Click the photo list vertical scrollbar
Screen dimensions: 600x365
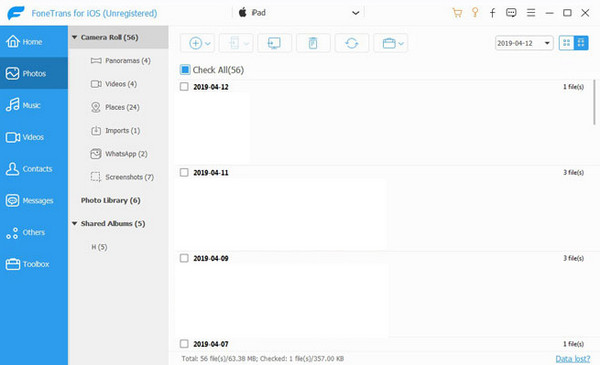594,102
